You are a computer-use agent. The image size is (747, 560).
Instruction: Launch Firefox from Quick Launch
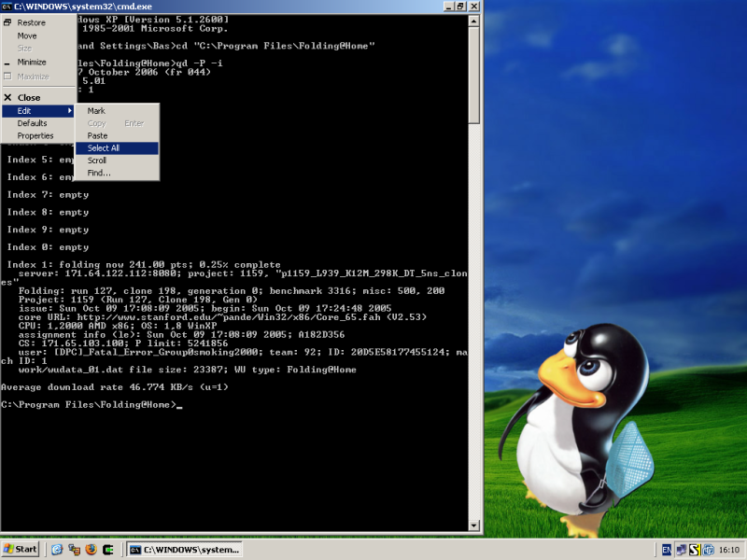pyautogui.click(x=91, y=550)
